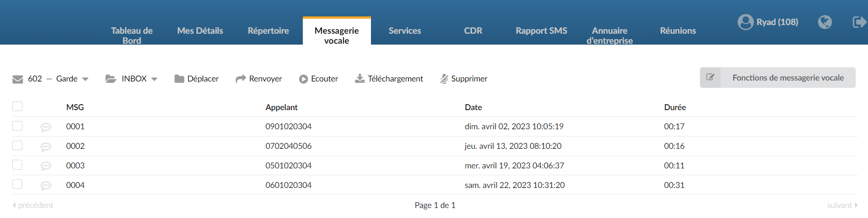The image size is (868, 218).
Task: Click the précédent pagination link
Action: [33, 205]
